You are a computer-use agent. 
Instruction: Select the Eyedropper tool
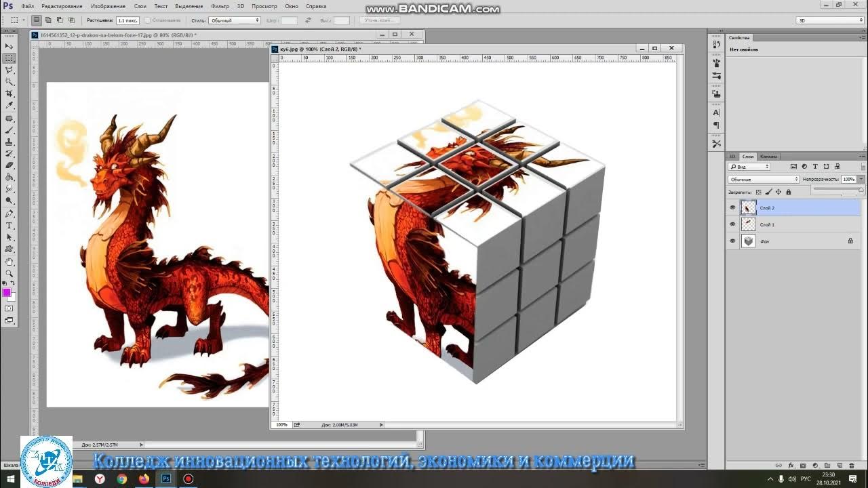[10, 106]
